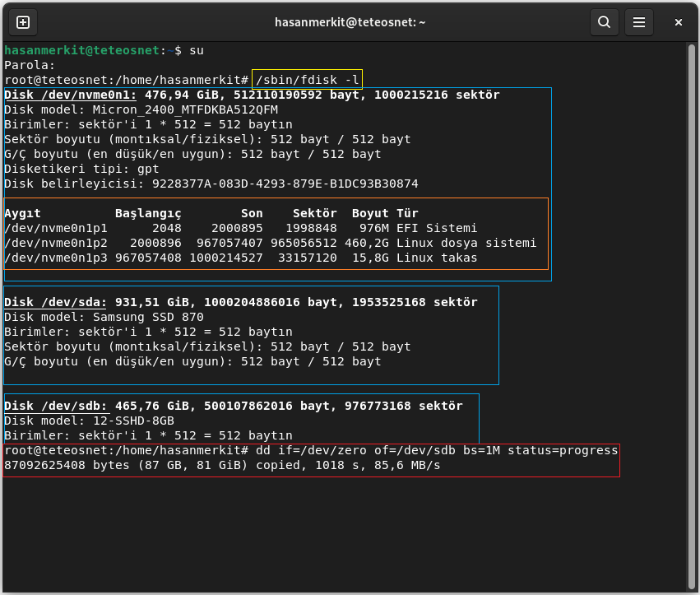The height and width of the screenshot is (595, 700).
Task: Click the /dev/nvme0n1p1 partition name
Action: tap(56, 228)
